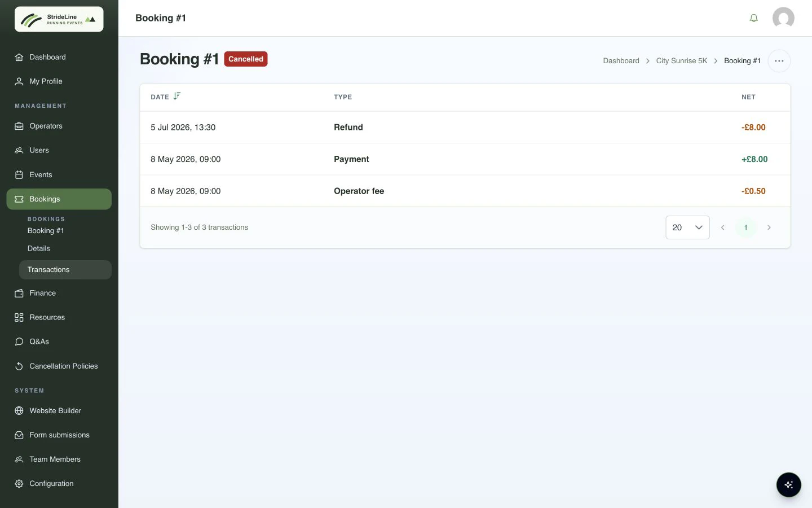Click the NET column header
The height and width of the screenshot is (508, 812).
[x=748, y=97]
